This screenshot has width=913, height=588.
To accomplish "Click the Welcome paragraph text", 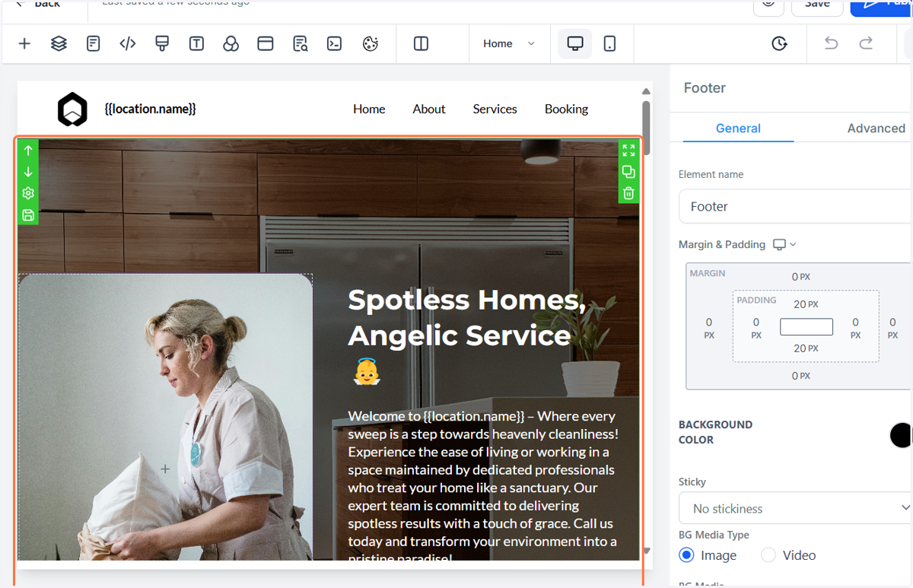I will (483, 487).
